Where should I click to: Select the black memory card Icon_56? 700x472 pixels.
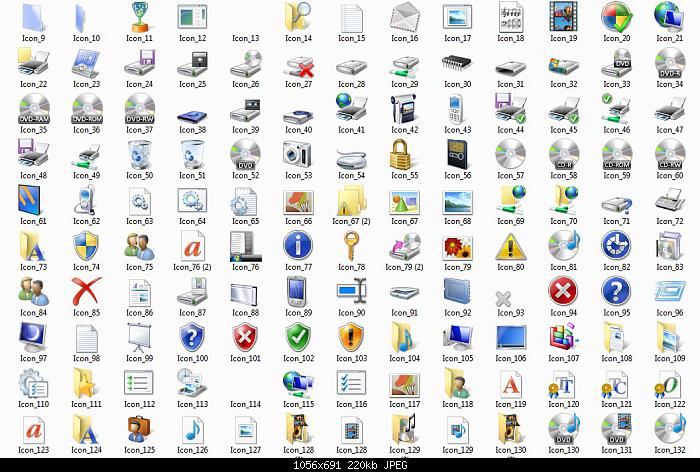(458, 155)
